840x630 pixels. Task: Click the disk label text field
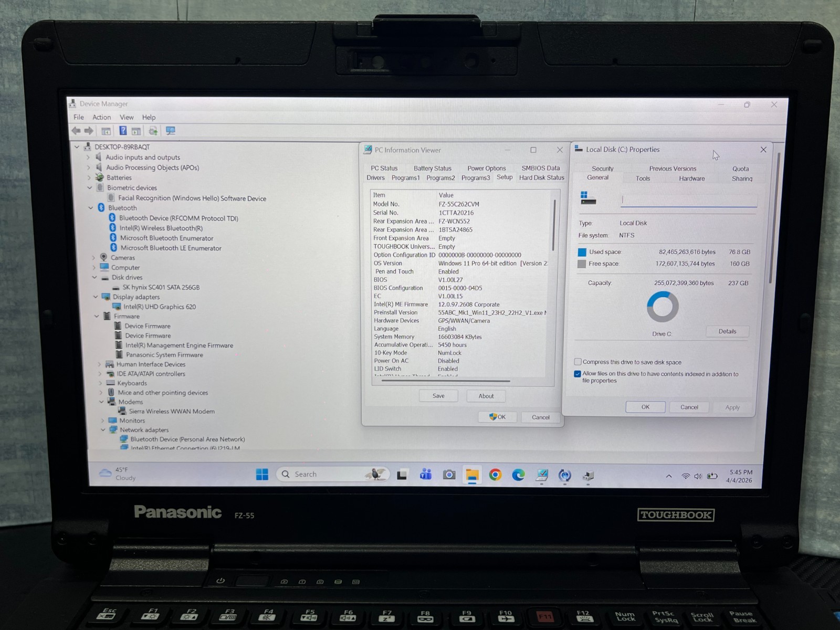pos(689,199)
